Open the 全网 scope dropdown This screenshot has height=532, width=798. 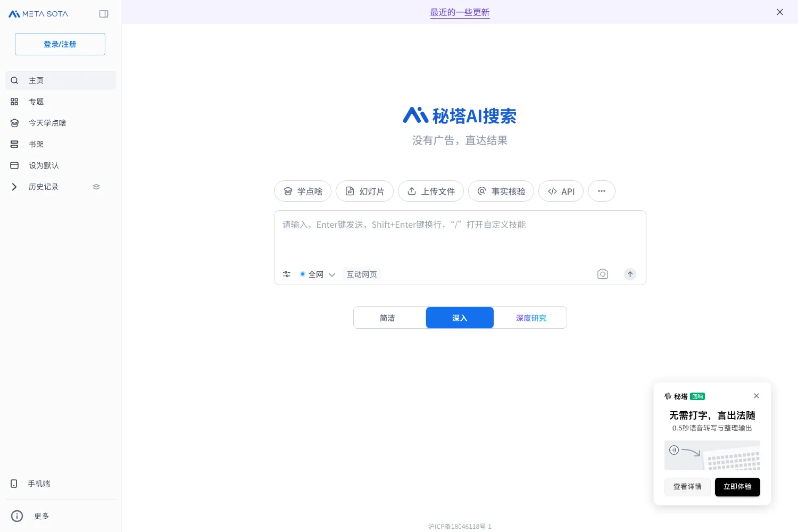point(318,275)
